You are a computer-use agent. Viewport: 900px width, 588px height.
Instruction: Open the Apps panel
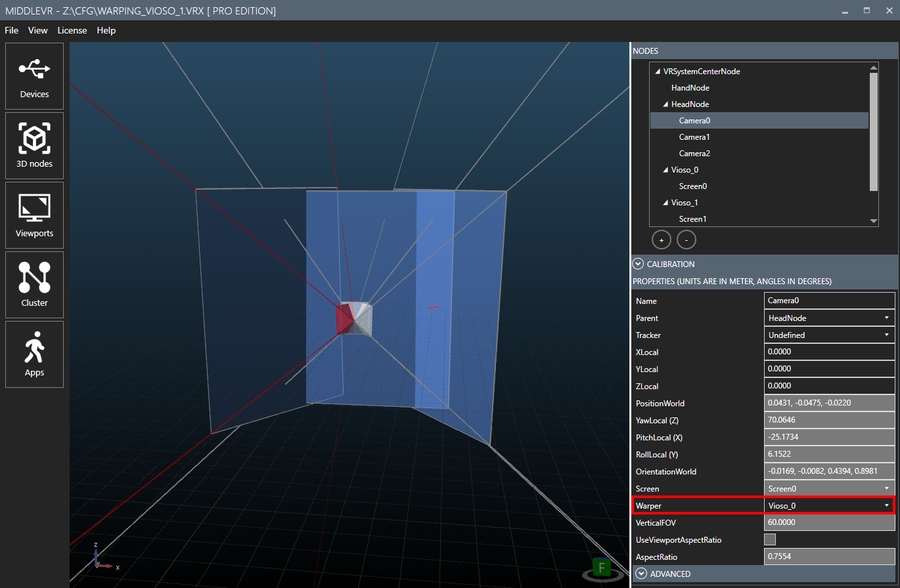point(34,354)
